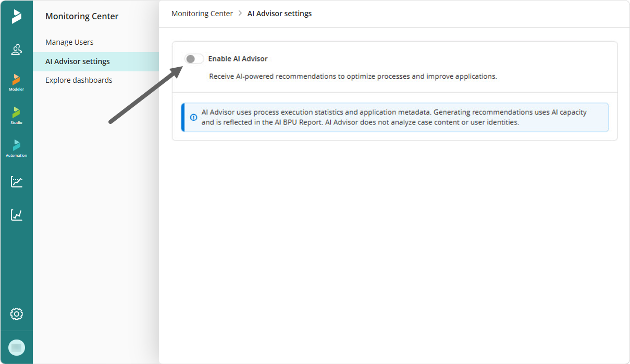The image size is (630, 364).
Task: Open the user management sidebar icon
Action: click(17, 49)
